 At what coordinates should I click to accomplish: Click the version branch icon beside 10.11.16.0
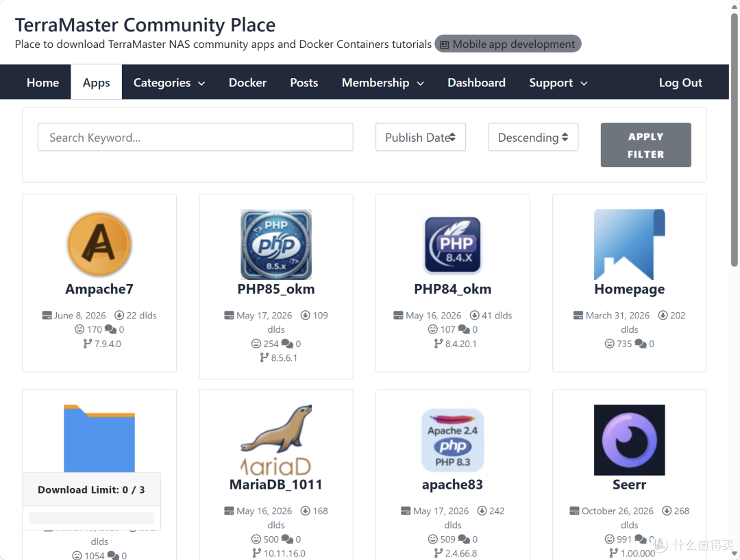257,553
